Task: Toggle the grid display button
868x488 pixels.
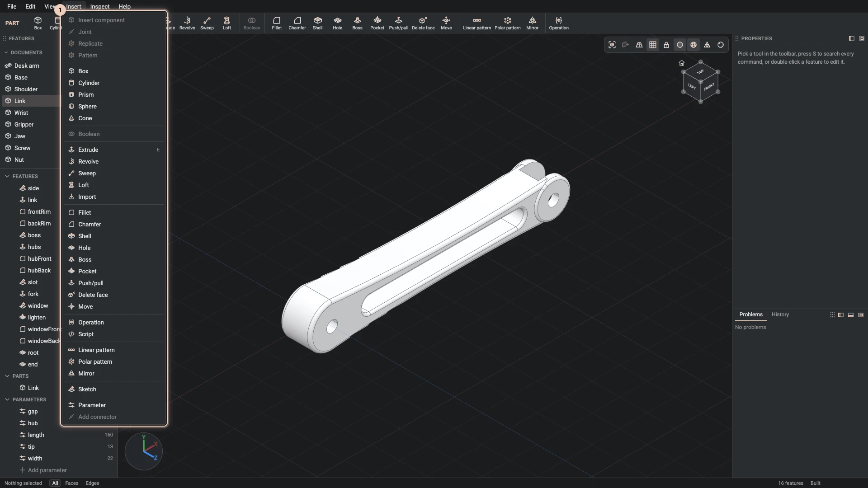Action: point(653,45)
